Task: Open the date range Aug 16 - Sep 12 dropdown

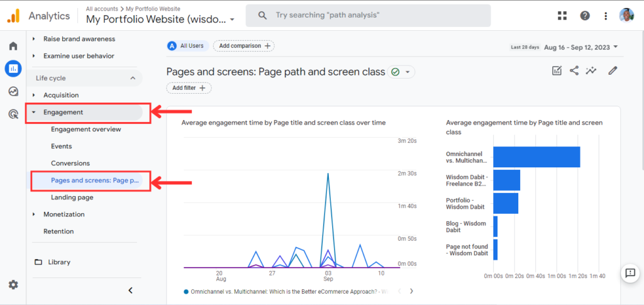Action: pyautogui.click(x=580, y=47)
